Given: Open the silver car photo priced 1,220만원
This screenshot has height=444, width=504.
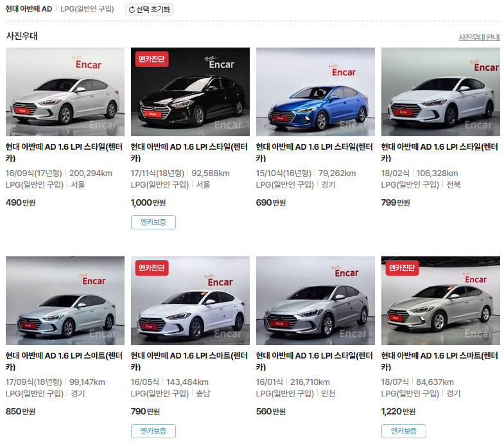Looking at the screenshot, I should pos(440,301).
